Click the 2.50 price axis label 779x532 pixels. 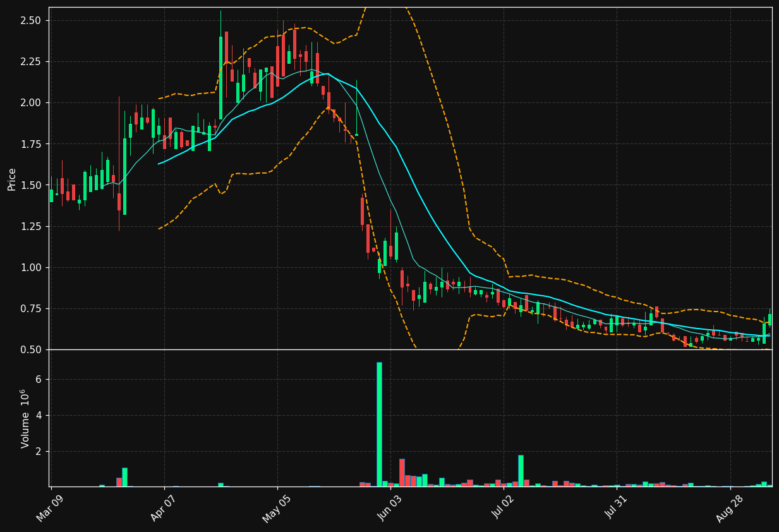coord(32,20)
